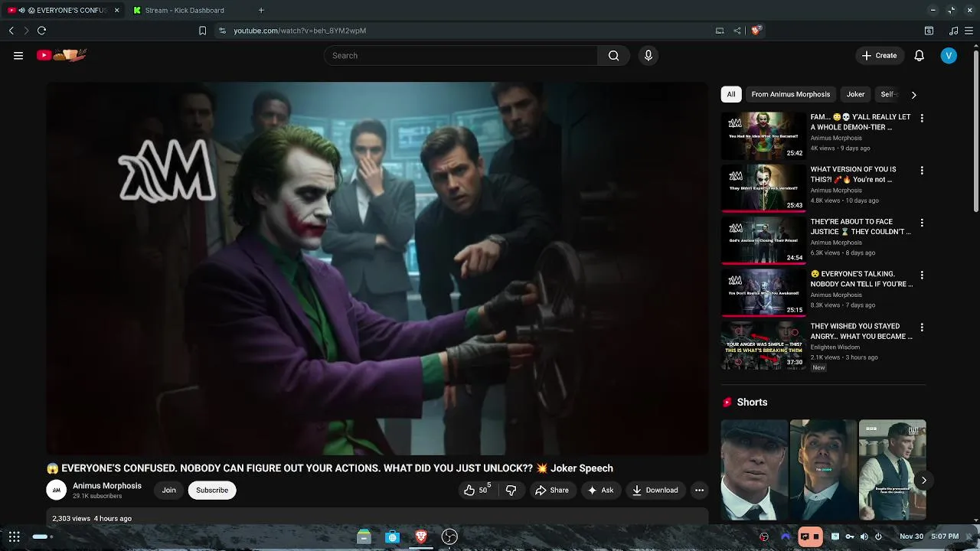Select the 'Self-' filter chip

pos(888,94)
